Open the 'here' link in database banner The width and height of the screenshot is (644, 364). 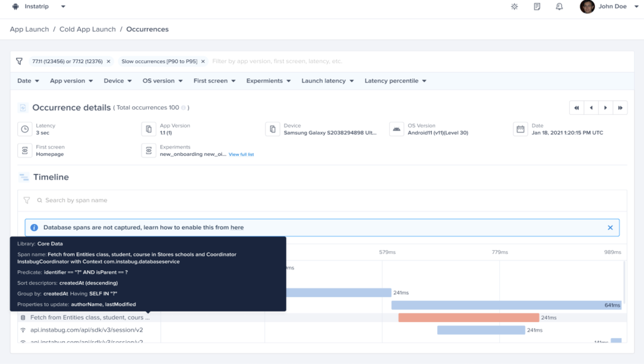click(237, 227)
